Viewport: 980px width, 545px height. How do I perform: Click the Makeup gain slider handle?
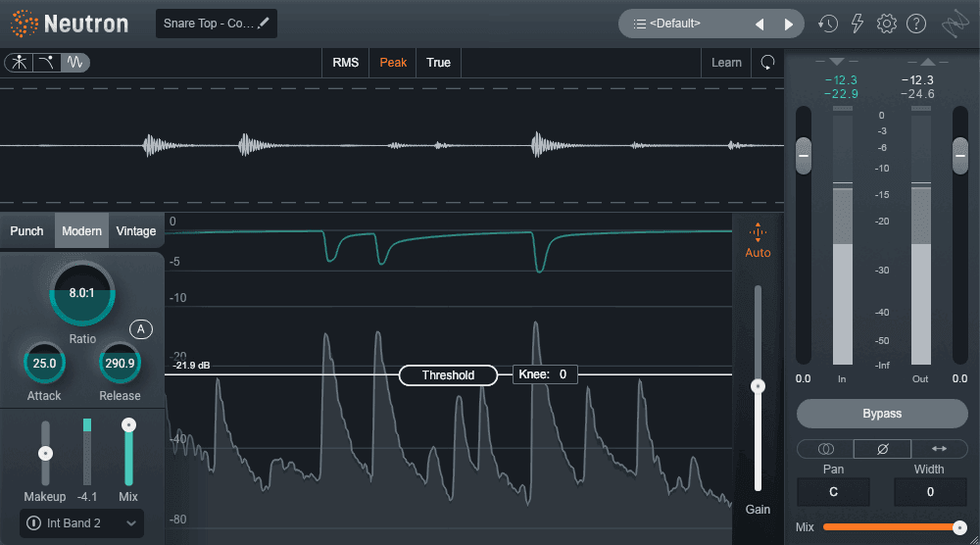[x=45, y=453]
